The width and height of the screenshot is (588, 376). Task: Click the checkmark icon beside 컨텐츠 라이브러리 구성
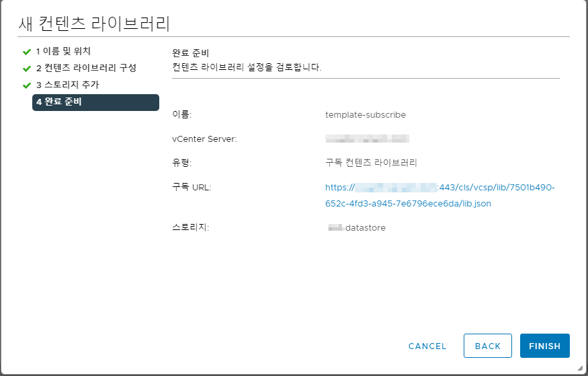[x=27, y=69]
